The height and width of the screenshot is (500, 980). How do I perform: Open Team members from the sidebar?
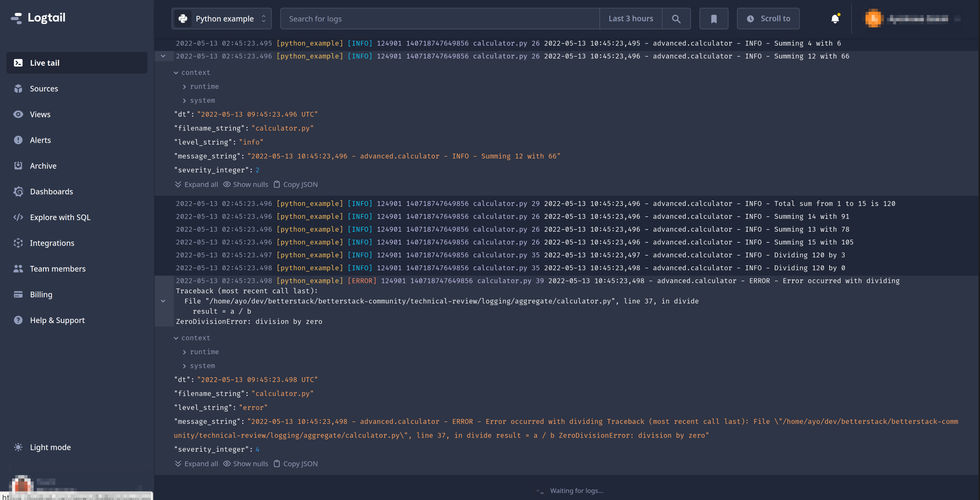coord(18,268)
